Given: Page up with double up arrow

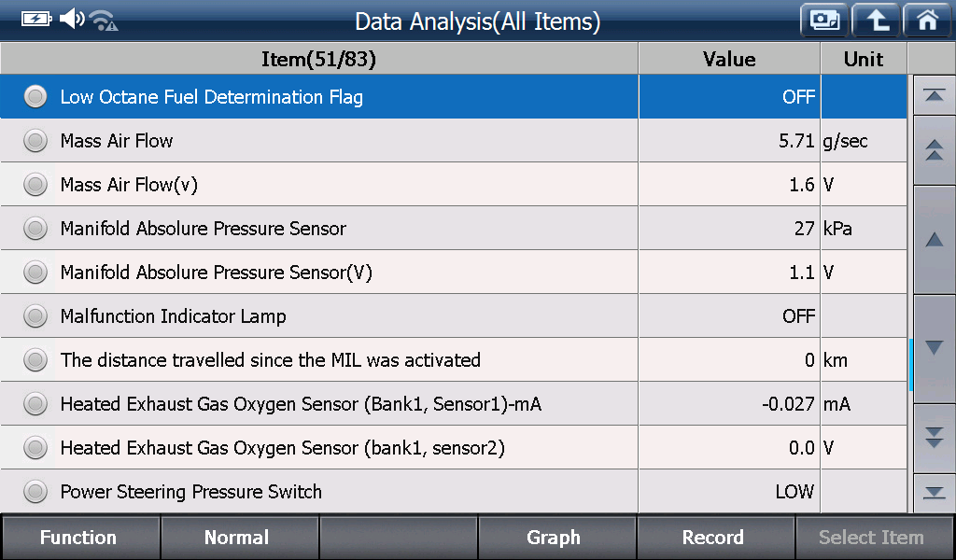Looking at the screenshot, I should tap(934, 150).
